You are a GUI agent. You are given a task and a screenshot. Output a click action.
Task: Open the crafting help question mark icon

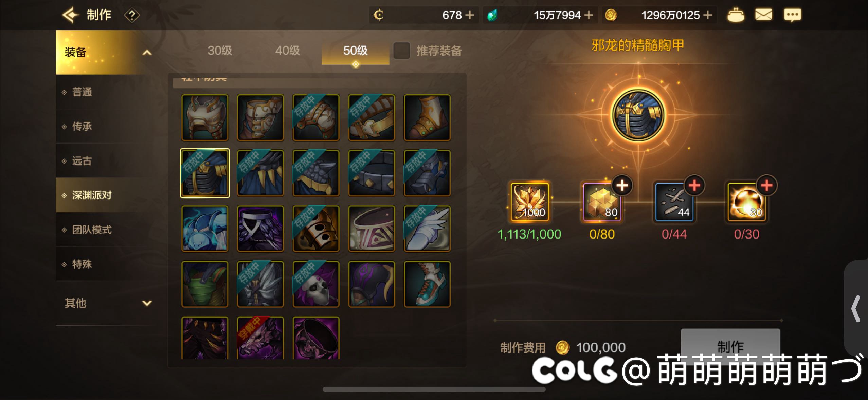click(x=132, y=15)
